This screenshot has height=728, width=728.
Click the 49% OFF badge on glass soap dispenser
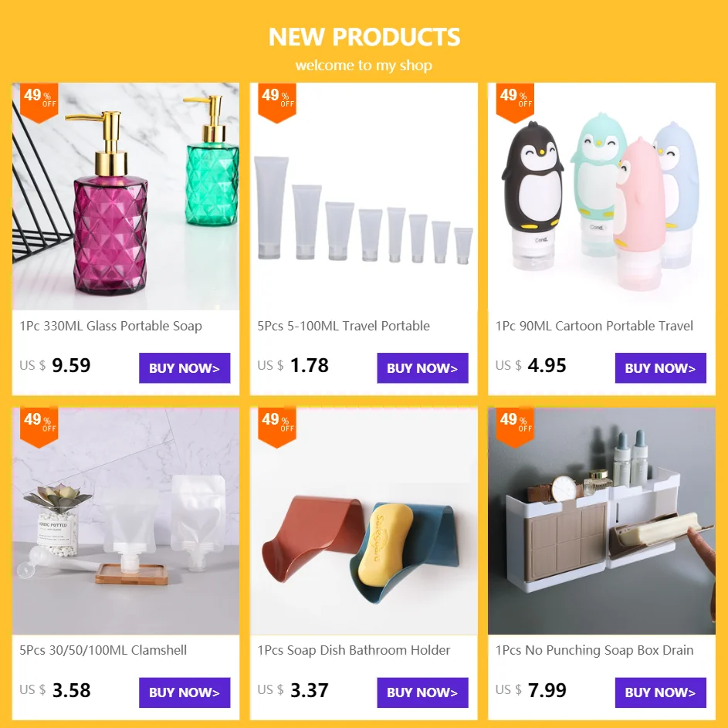click(39, 102)
